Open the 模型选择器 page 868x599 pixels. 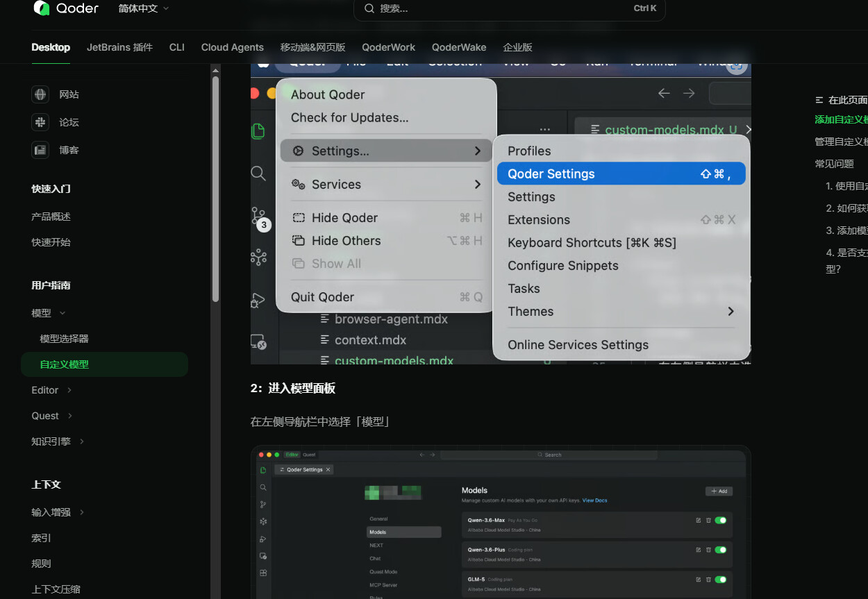click(64, 339)
